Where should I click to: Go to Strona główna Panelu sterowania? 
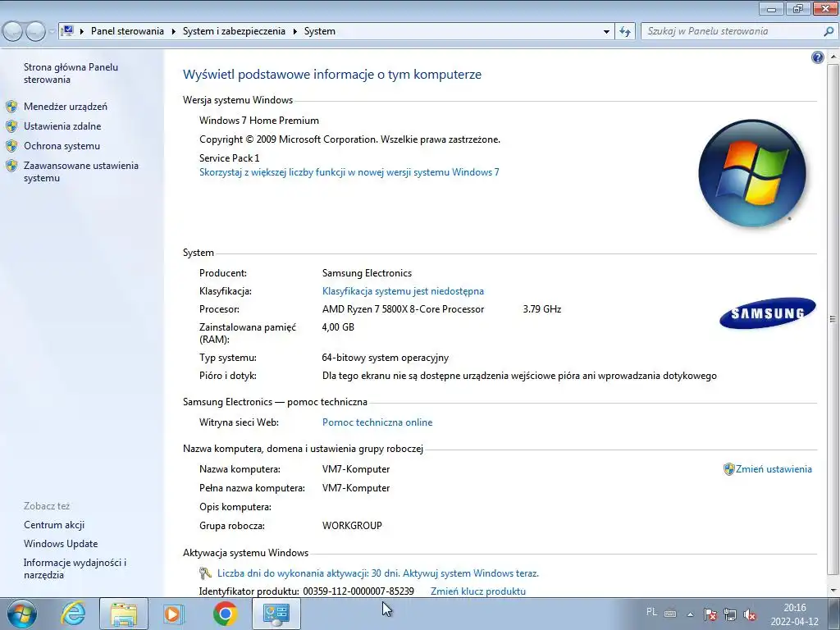point(71,73)
